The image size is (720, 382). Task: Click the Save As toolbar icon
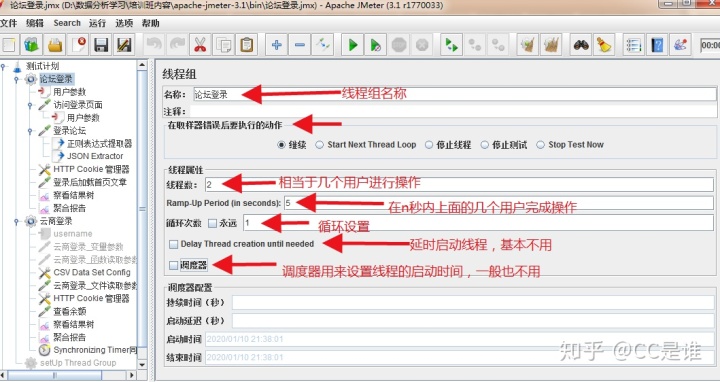click(124, 45)
